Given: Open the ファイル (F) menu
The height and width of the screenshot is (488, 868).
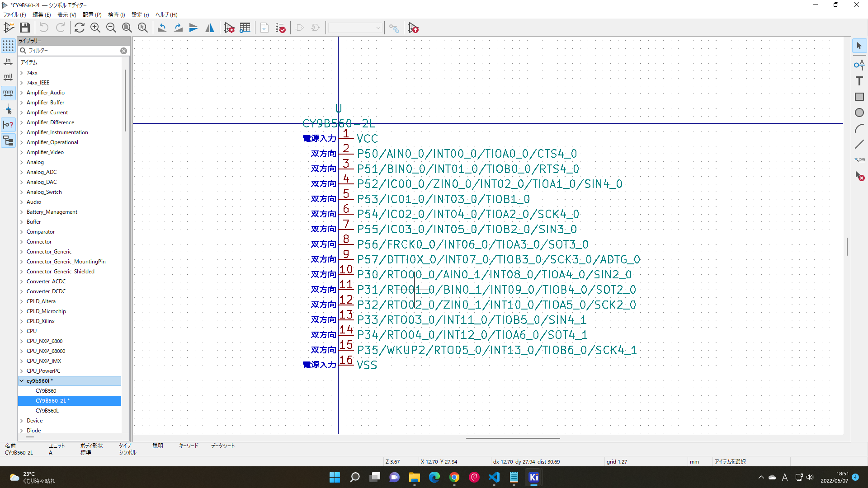Looking at the screenshot, I should point(14,15).
